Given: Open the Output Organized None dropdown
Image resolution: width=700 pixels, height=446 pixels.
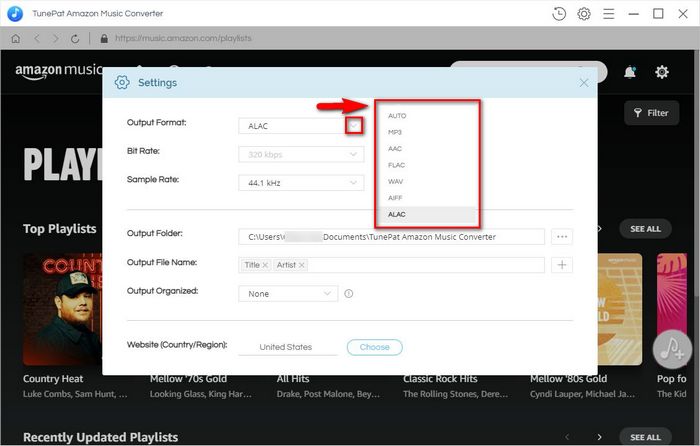Looking at the screenshot, I should pyautogui.click(x=288, y=294).
